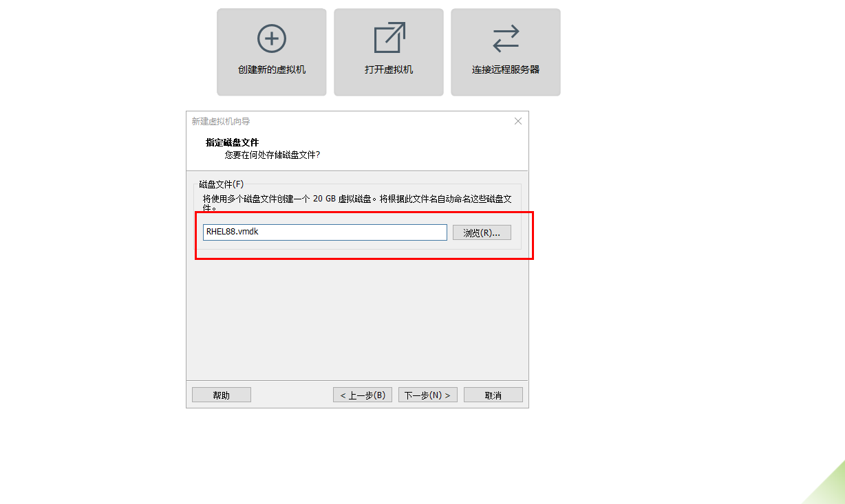Select the 打开虚拟机 icon

pyautogui.click(x=388, y=52)
